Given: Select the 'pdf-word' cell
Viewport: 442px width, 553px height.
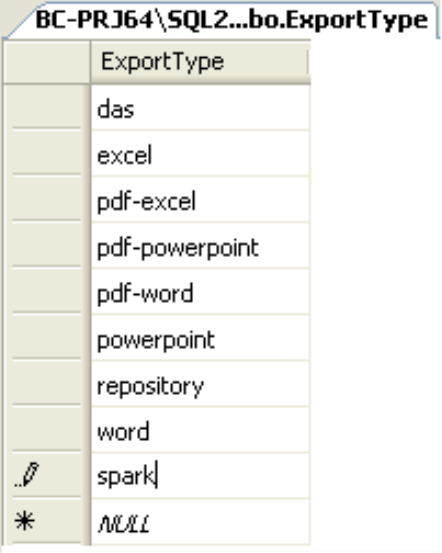Looking at the screenshot, I should click(200, 292).
